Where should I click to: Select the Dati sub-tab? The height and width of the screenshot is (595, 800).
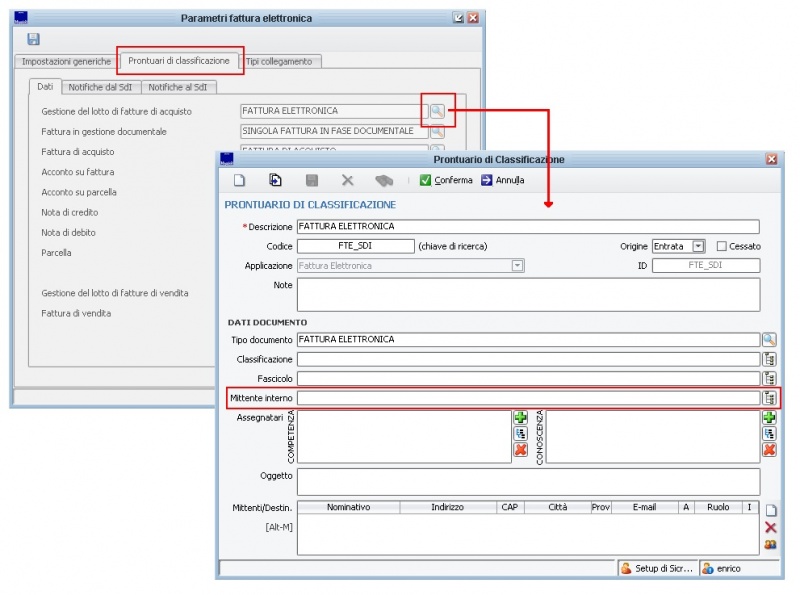(45, 87)
